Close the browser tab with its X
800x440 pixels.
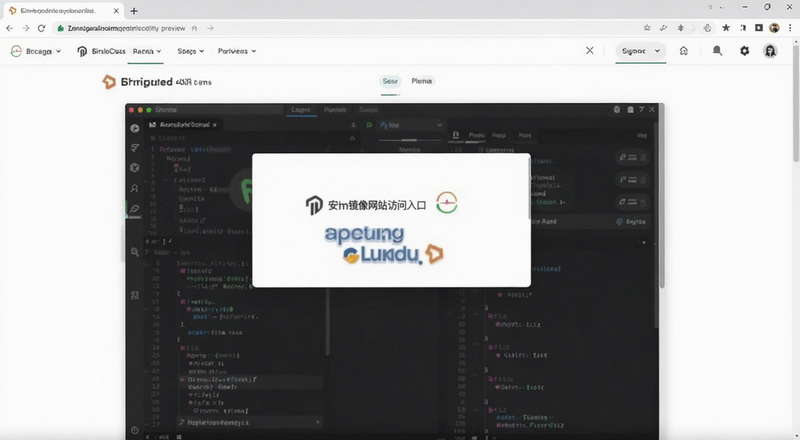116,11
